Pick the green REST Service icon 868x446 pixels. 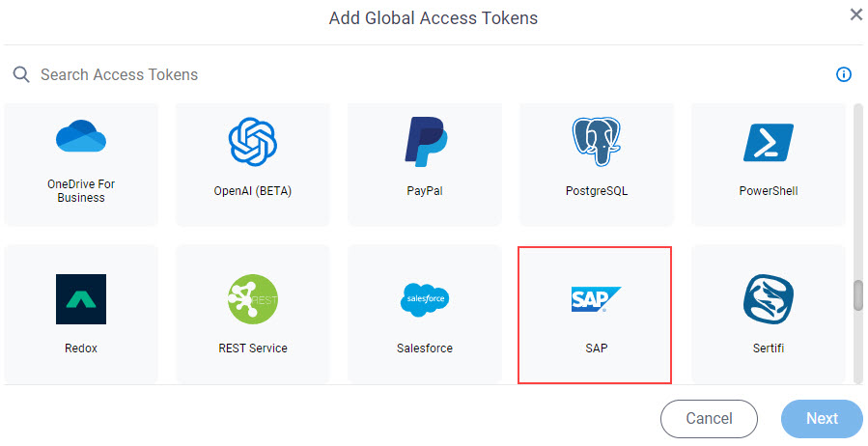coord(252,299)
